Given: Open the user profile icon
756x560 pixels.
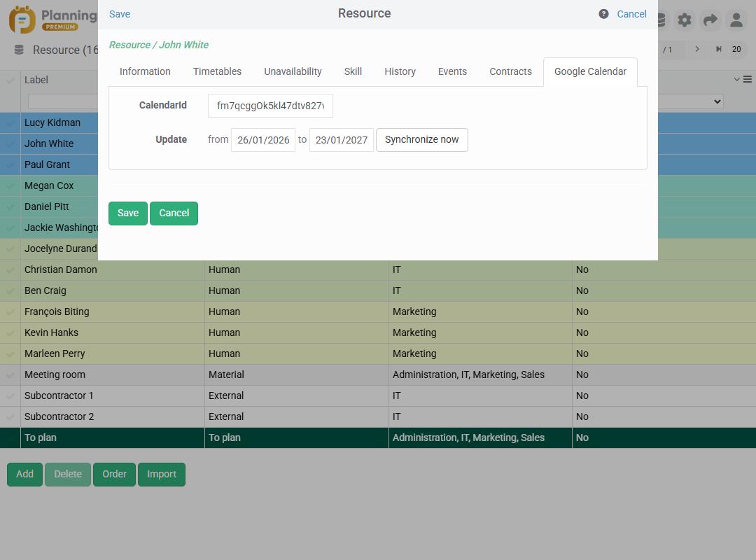Looking at the screenshot, I should (x=736, y=20).
